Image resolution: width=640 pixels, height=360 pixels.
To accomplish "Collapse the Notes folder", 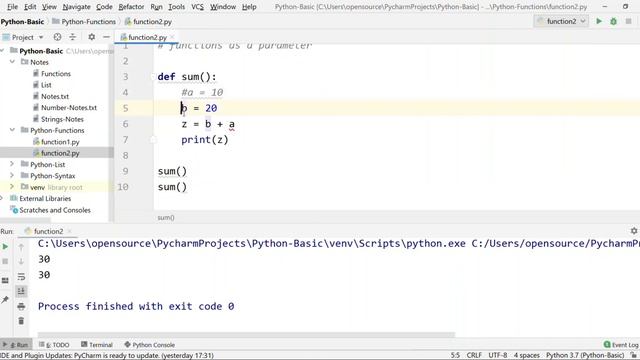I will (12, 62).
